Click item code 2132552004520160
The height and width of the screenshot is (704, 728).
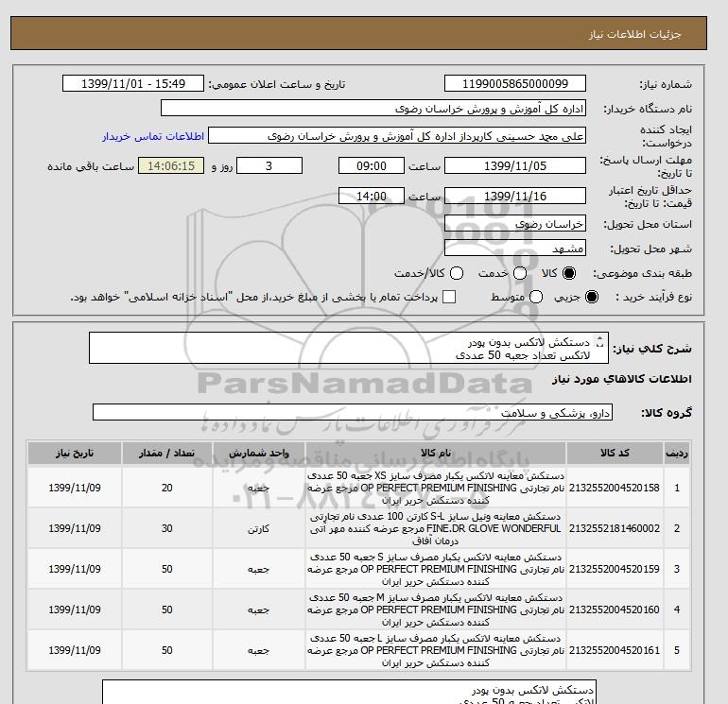pyautogui.click(x=615, y=610)
